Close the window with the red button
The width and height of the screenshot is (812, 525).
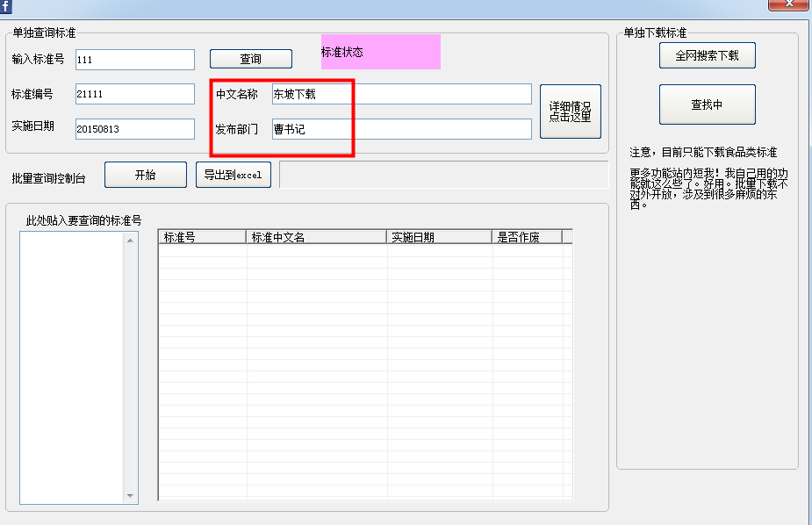click(787, 4)
